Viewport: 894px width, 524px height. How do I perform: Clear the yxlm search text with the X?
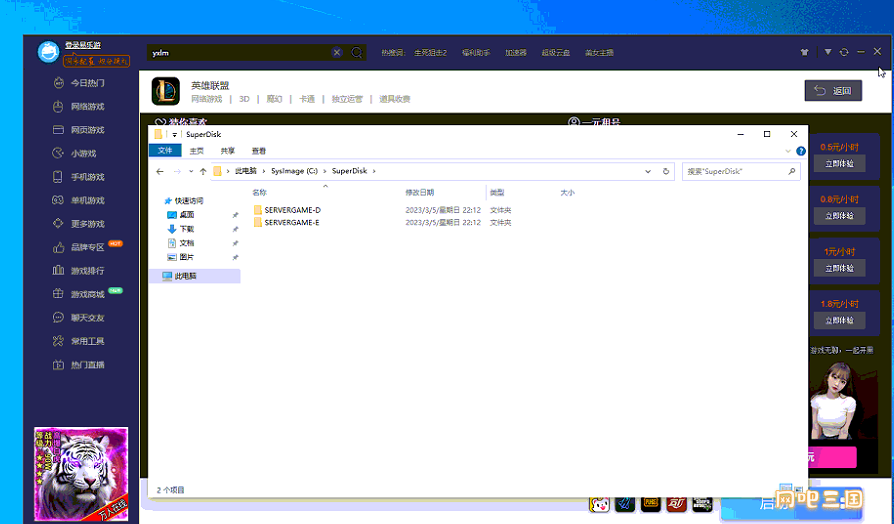337,52
